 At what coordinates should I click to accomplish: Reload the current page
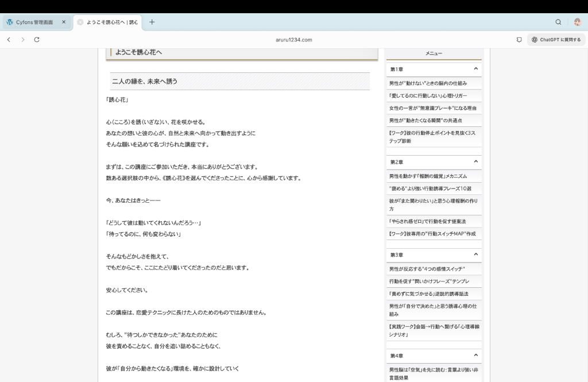[x=37, y=40]
